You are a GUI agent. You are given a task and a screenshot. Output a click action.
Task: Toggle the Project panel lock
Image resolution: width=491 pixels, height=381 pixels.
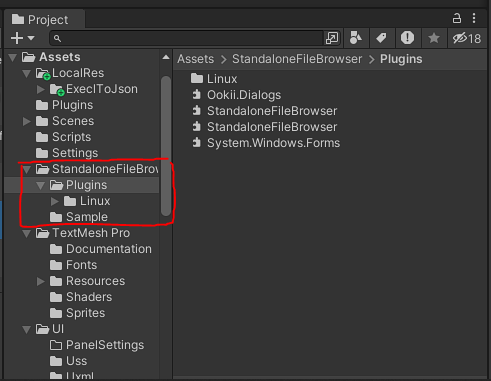(x=457, y=18)
